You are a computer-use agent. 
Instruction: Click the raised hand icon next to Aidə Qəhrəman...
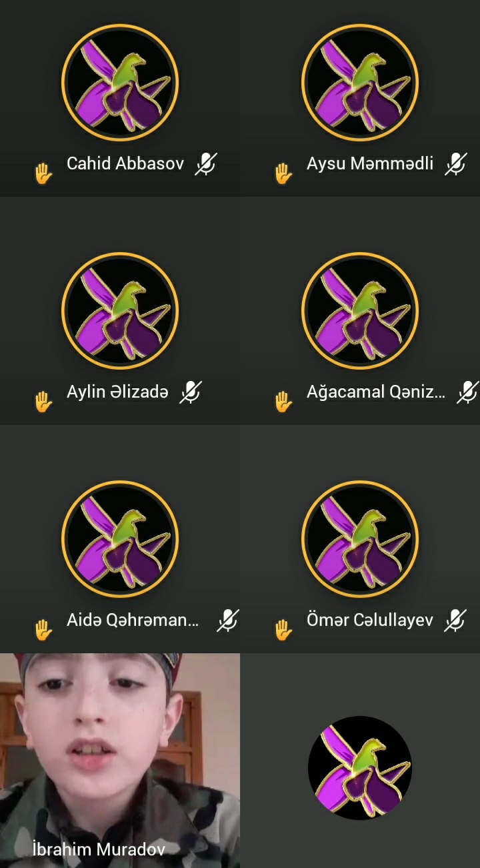(x=43, y=630)
